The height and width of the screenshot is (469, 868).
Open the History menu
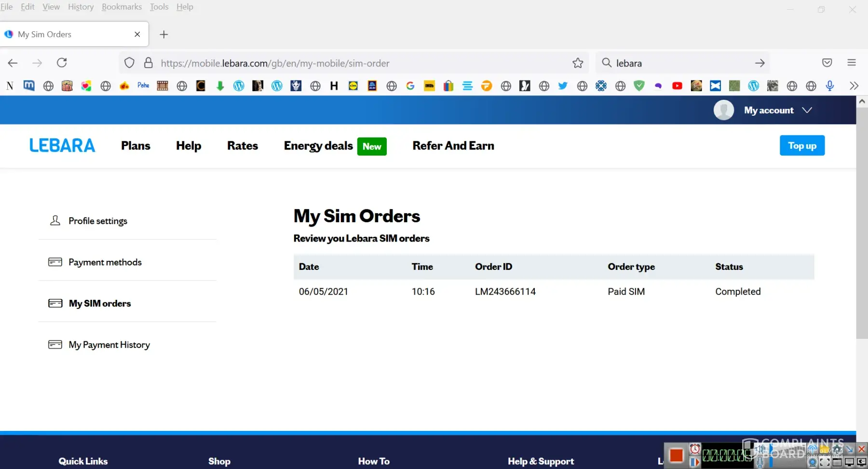point(81,7)
